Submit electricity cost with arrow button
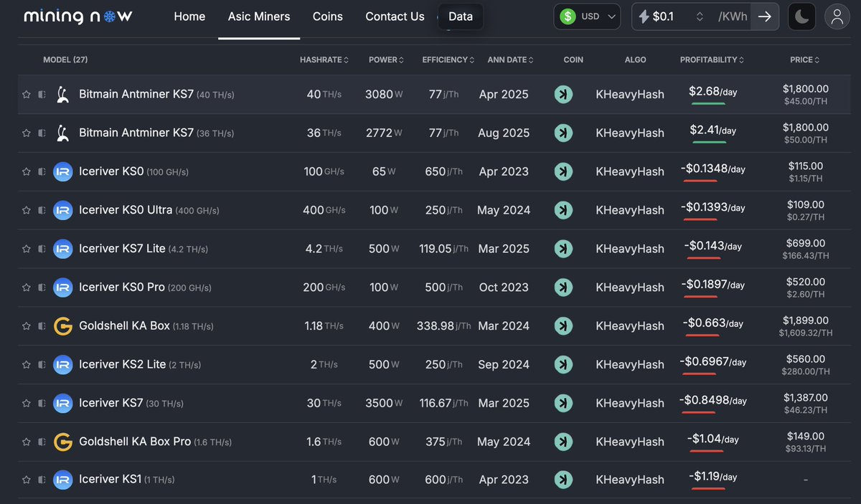 [x=765, y=16]
